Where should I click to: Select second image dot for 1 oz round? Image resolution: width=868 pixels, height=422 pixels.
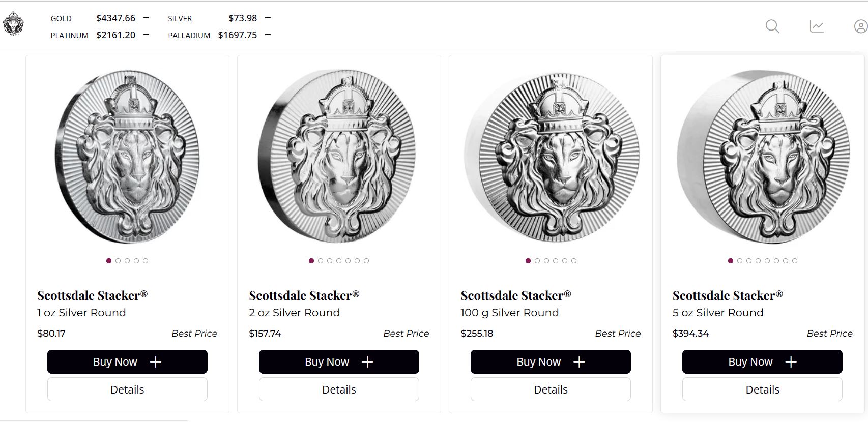coord(118,261)
